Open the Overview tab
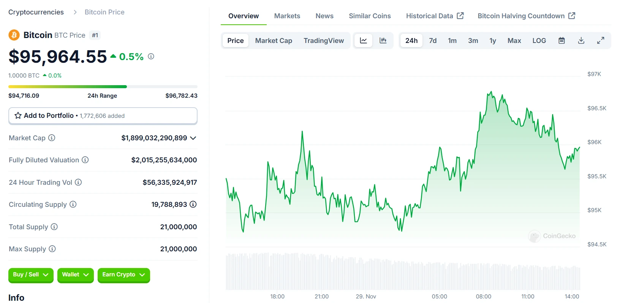Image resolution: width=644 pixels, height=303 pixels. (x=244, y=16)
